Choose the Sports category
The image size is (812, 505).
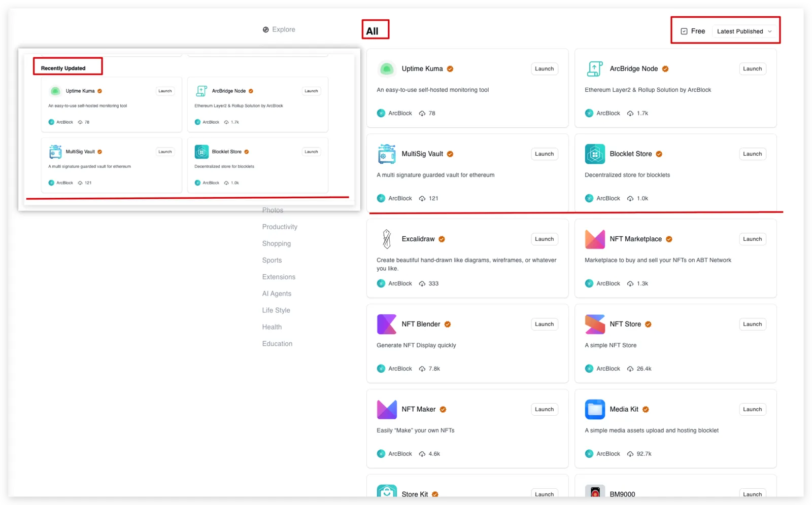(272, 261)
